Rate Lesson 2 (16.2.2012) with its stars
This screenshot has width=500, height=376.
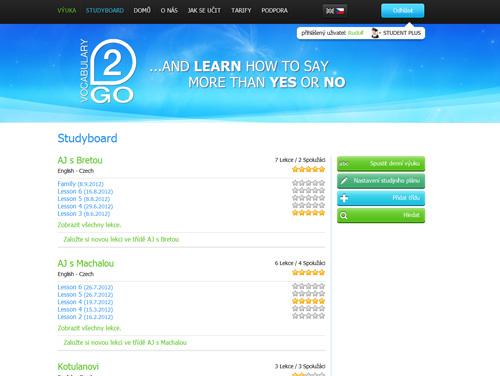point(308,316)
